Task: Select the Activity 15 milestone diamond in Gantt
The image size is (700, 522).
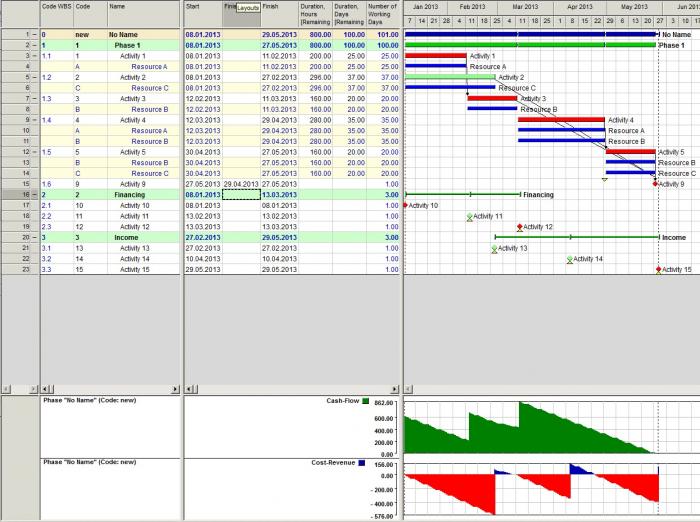Action: coord(658,269)
